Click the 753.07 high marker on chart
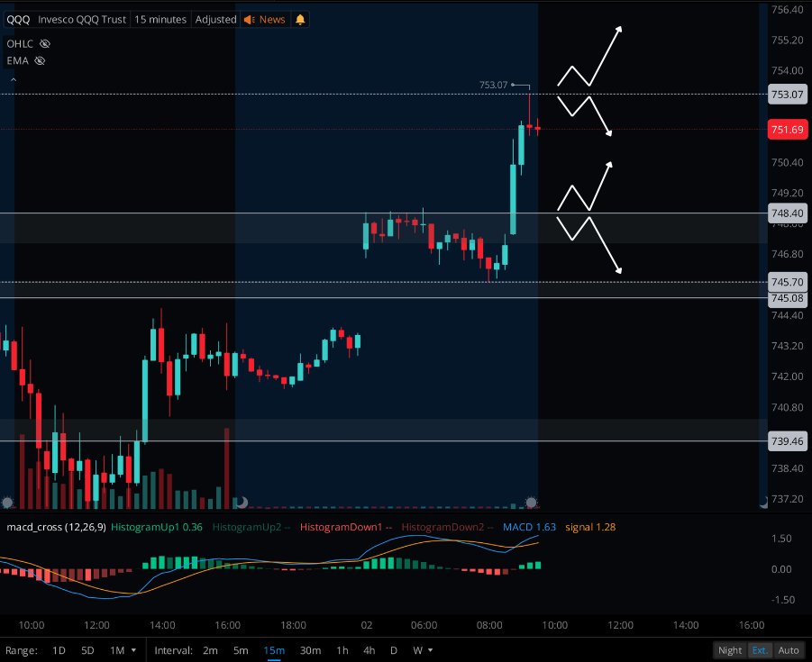The width and height of the screenshot is (812, 662). tap(494, 85)
